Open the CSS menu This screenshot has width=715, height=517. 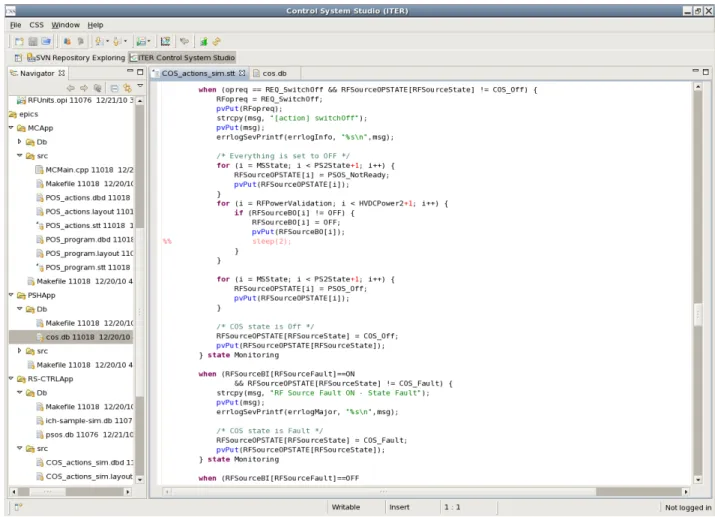pyautogui.click(x=36, y=25)
